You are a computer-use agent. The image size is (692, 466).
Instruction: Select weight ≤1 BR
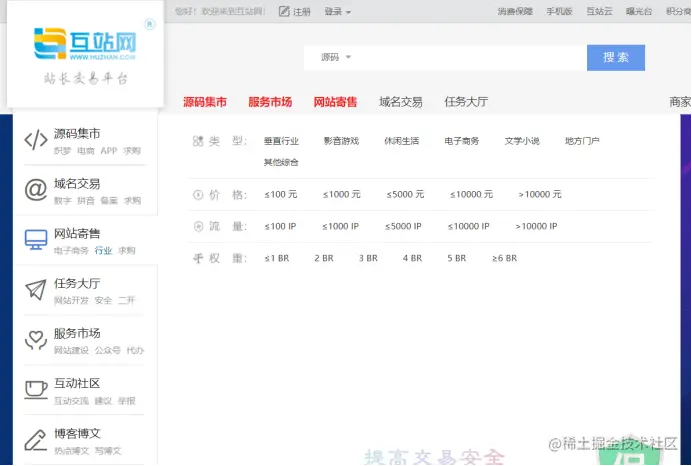(x=277, y=259)
